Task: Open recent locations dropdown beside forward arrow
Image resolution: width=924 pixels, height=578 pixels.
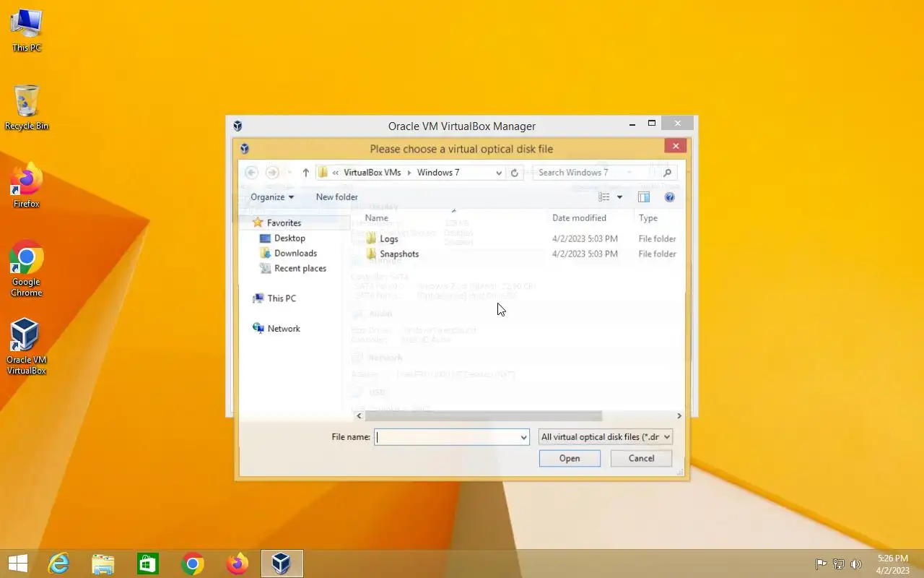Action: coord(289,173)
